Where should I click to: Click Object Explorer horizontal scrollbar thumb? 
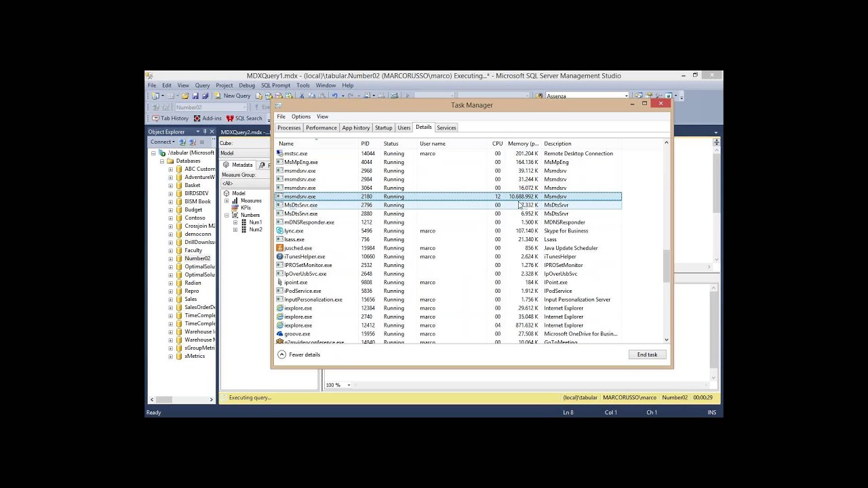(165, 399)
